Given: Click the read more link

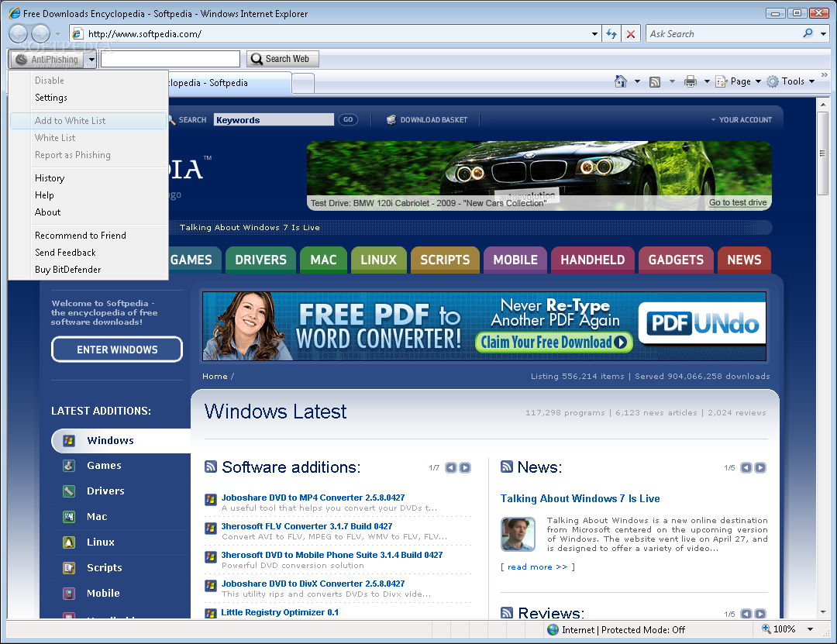Looking at the screenshot, I should (537, 567).
